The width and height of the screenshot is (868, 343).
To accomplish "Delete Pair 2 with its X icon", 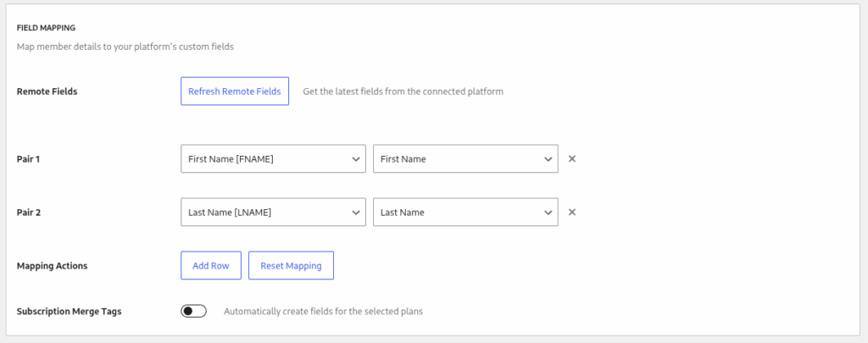I will [x=572, y=213].
